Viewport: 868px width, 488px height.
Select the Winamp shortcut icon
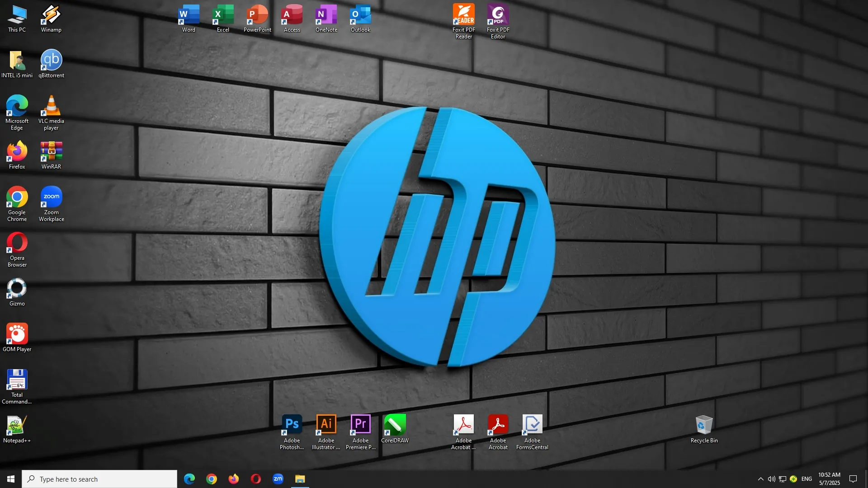click(51, 19)
